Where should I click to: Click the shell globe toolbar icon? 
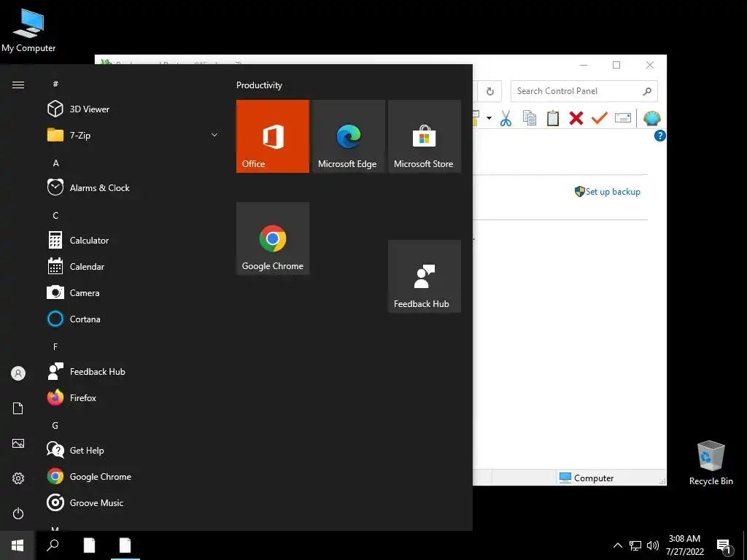(x=651, y=118)
